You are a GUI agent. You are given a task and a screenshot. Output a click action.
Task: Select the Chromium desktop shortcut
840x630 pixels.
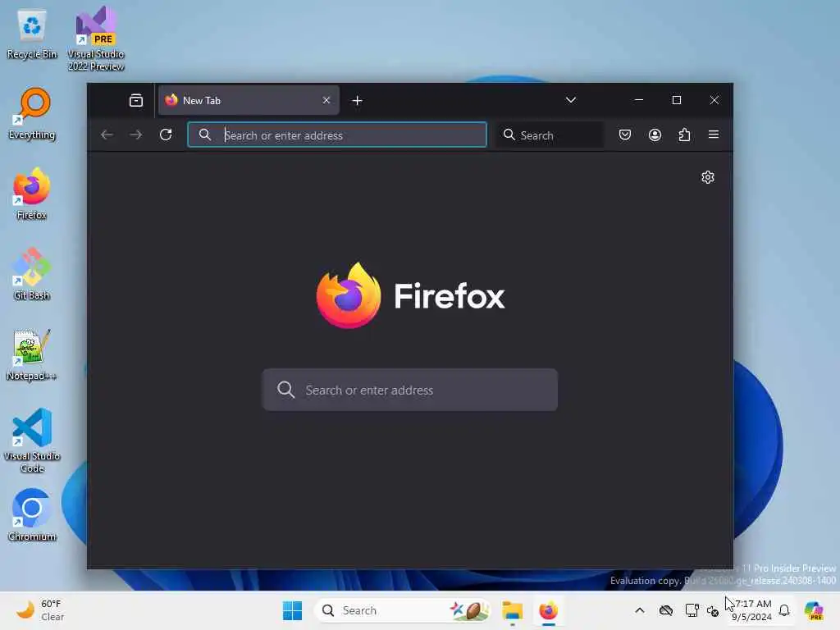[x=32, y=515]
